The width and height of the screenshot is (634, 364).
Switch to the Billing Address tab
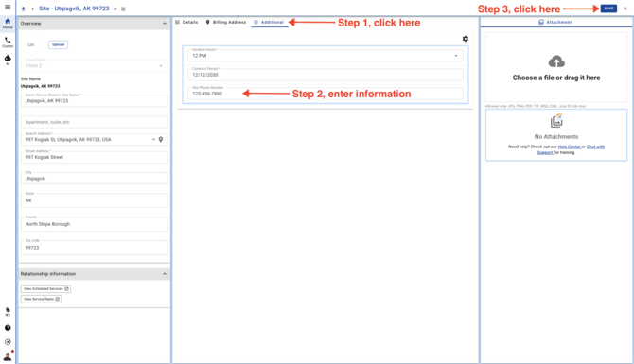pos(225,23)
